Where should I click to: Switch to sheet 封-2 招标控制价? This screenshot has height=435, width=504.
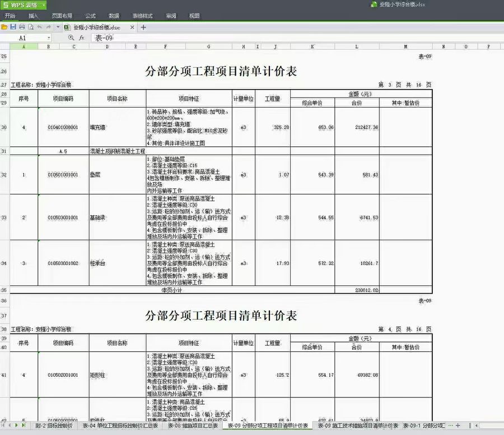click(x=54, y=425)
